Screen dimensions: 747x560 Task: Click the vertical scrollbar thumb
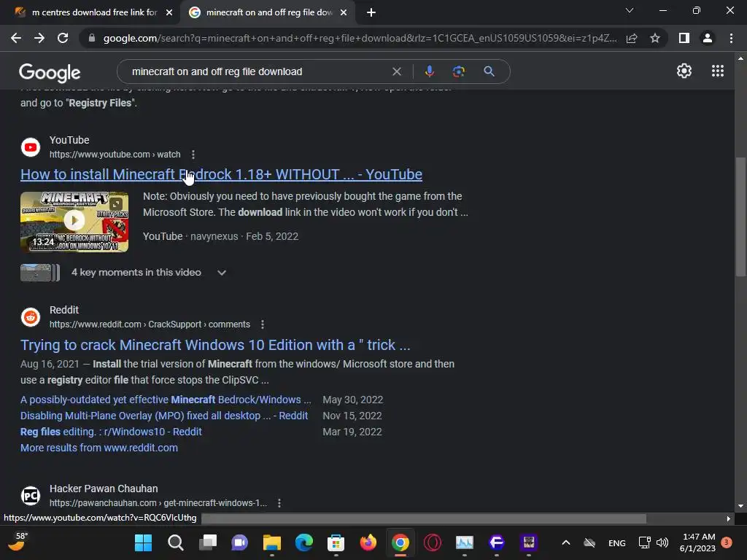tap(740, 217)
